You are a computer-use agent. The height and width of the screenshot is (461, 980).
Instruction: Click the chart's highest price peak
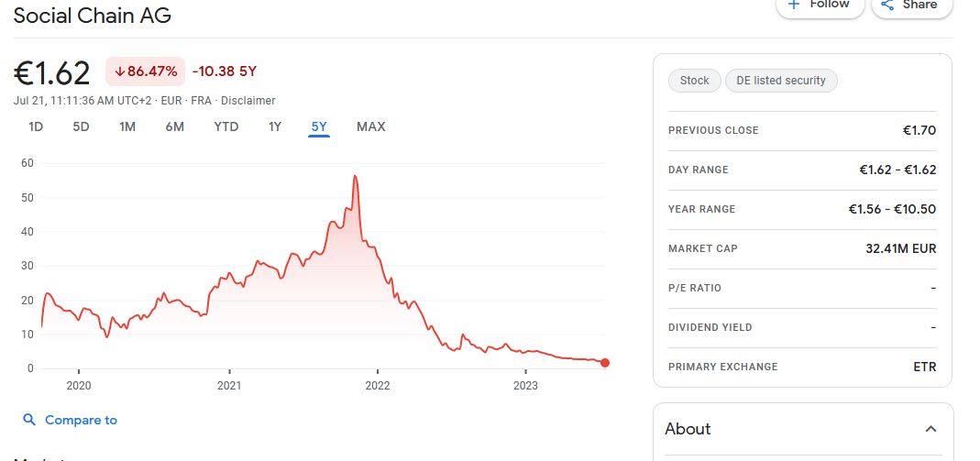[355, 176]
